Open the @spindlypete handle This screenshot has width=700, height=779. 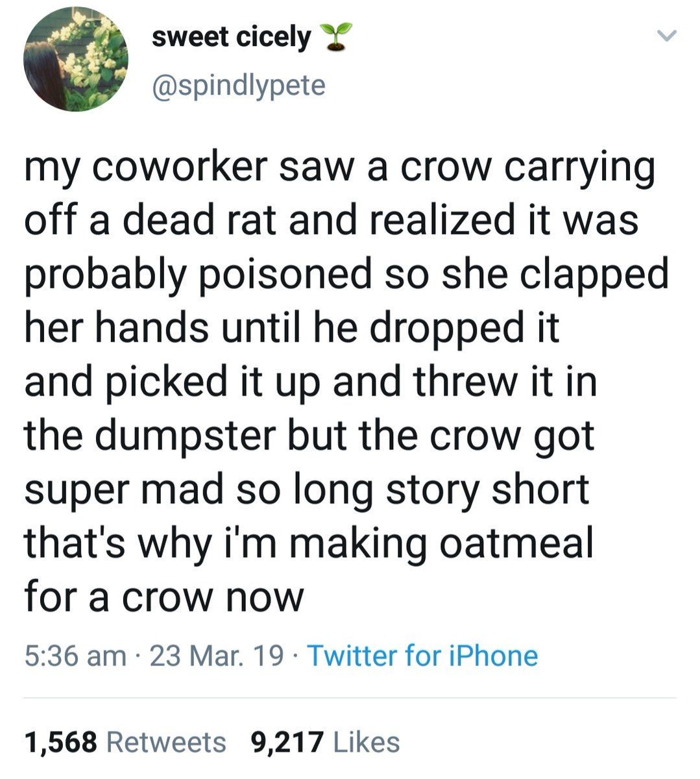pos(238,85)
